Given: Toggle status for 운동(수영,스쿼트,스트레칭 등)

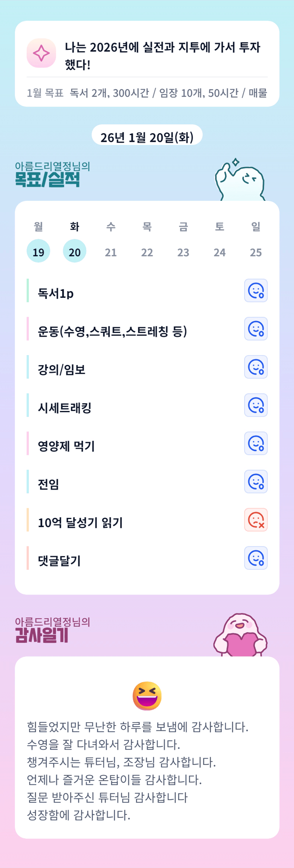Looking at the screenshot, I should click(x=256, y=328).
